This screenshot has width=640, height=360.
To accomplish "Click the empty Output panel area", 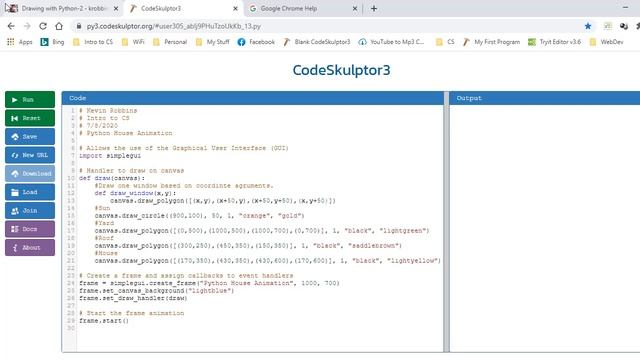I will (544, 229).
